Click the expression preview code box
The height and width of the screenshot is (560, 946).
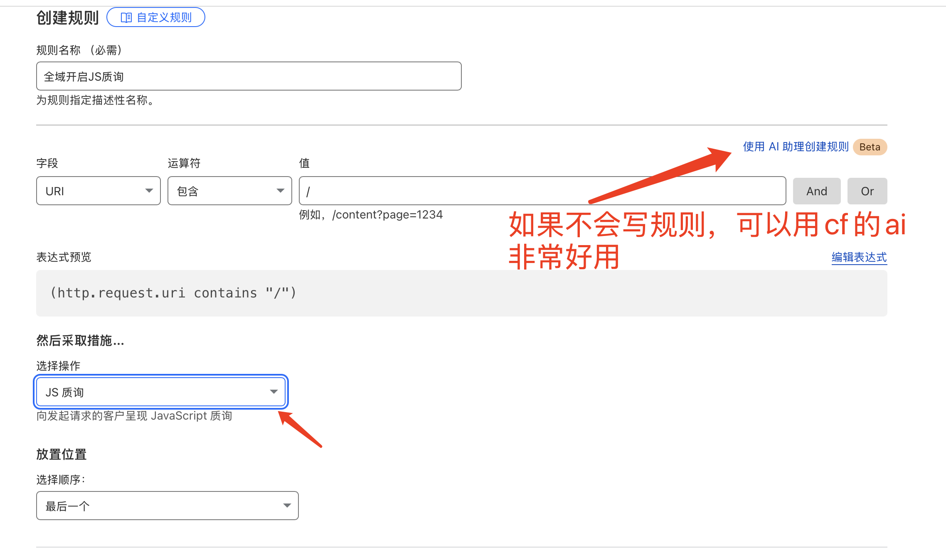click(x=461, y=293)
